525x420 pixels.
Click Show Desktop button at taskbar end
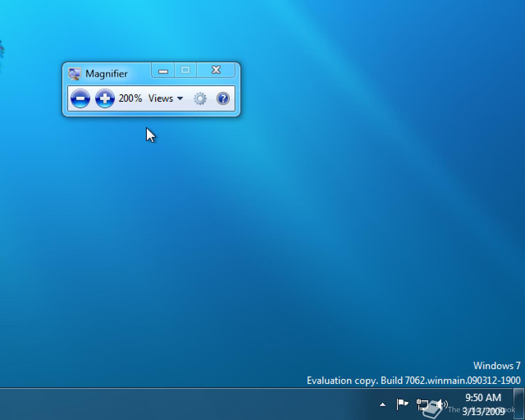point(519,404)
